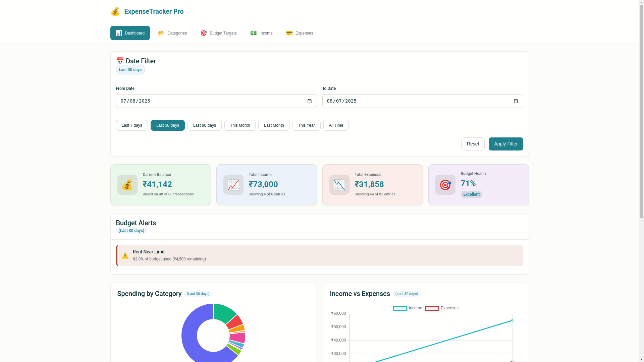This screenshot has width=644, height=362.
Task: Pick the Last Month preset
Action: point(274,125)
